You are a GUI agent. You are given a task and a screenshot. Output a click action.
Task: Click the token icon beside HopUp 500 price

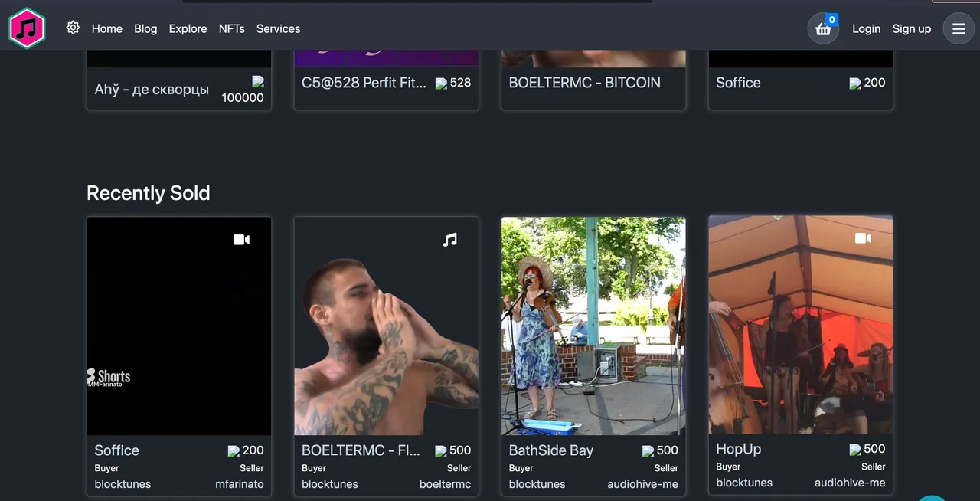(855, 450)
